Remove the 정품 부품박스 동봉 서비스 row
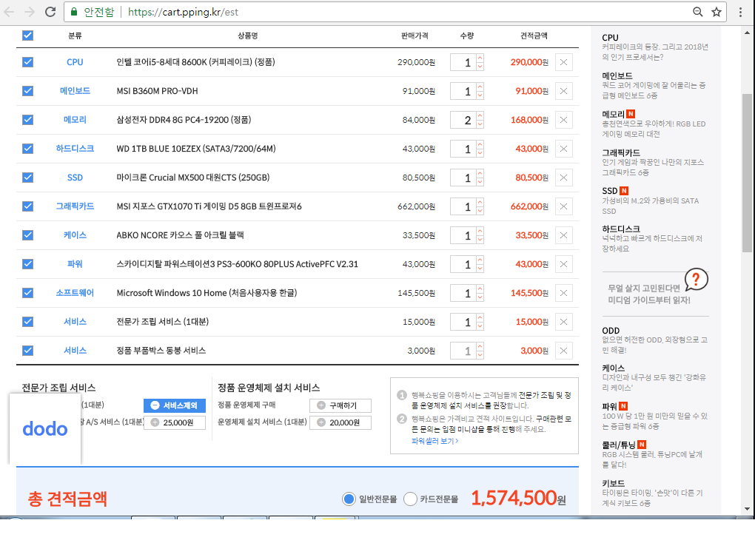This screenshot has width=755, height=560. coord(563,351)
